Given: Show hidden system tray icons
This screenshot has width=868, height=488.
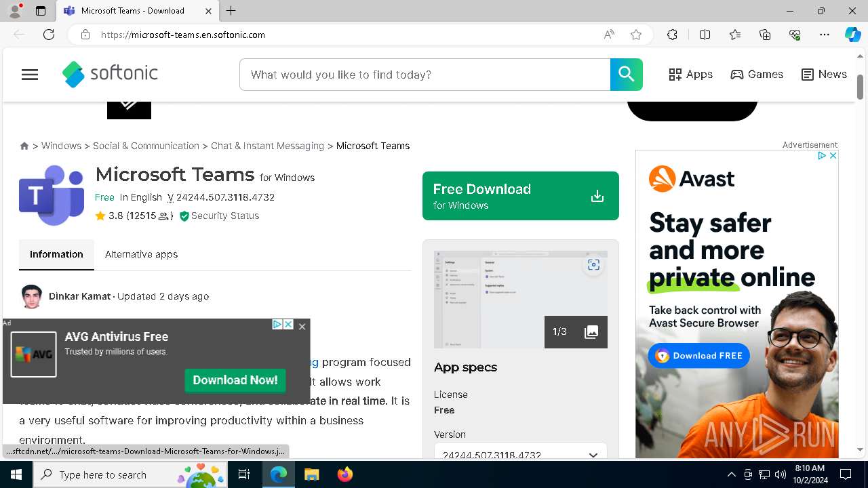Looking at the screenshot, I should pos(731,474).
